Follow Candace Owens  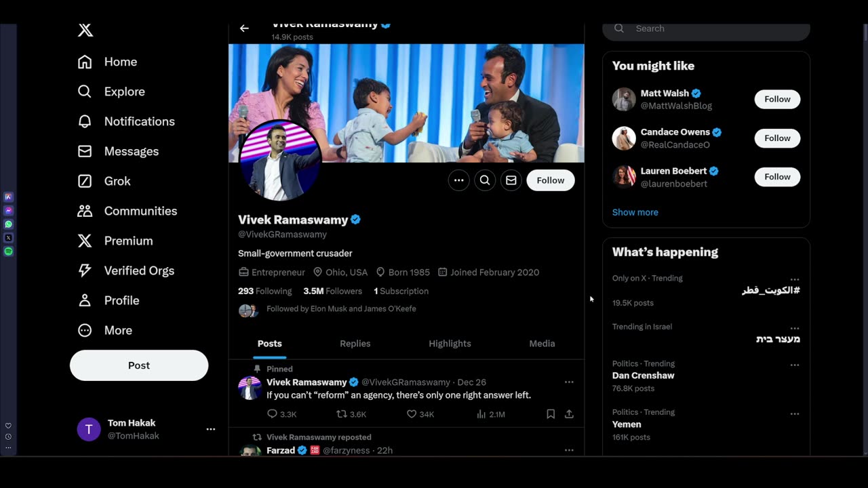[x=777, y=138]
